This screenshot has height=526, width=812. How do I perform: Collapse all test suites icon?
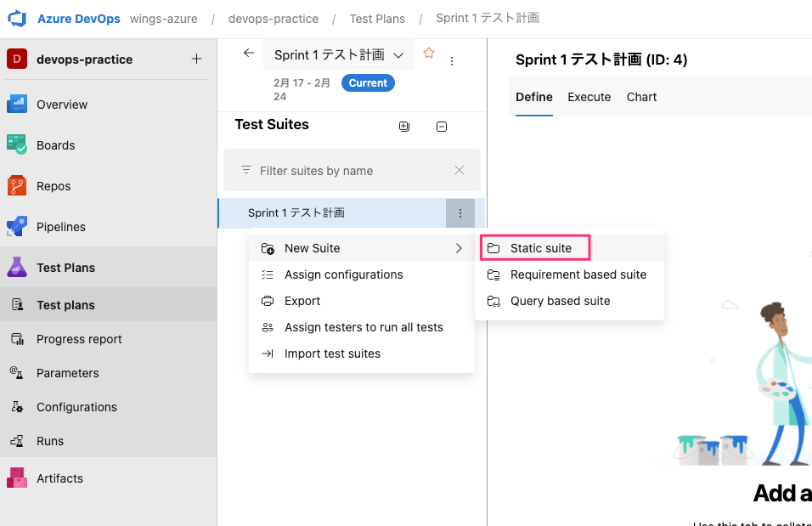[442, 127]
